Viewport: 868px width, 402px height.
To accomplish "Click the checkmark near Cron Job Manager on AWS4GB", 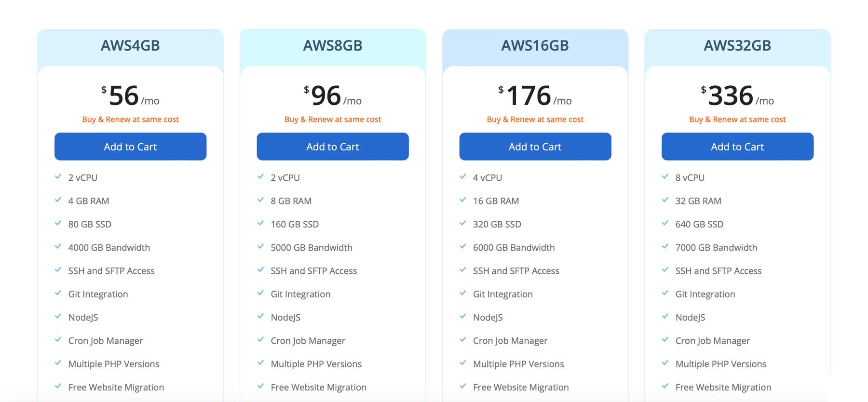I will (x=57, y=340).
